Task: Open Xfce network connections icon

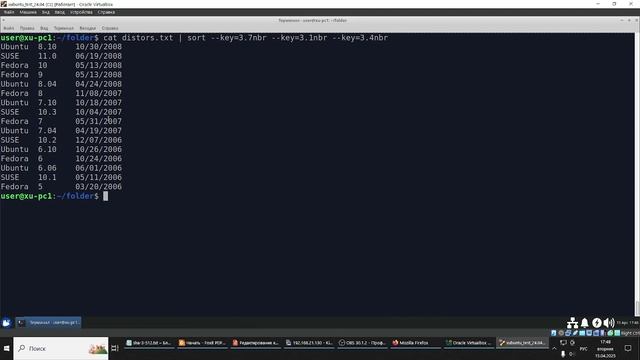Action: click(x=572, y=323)
